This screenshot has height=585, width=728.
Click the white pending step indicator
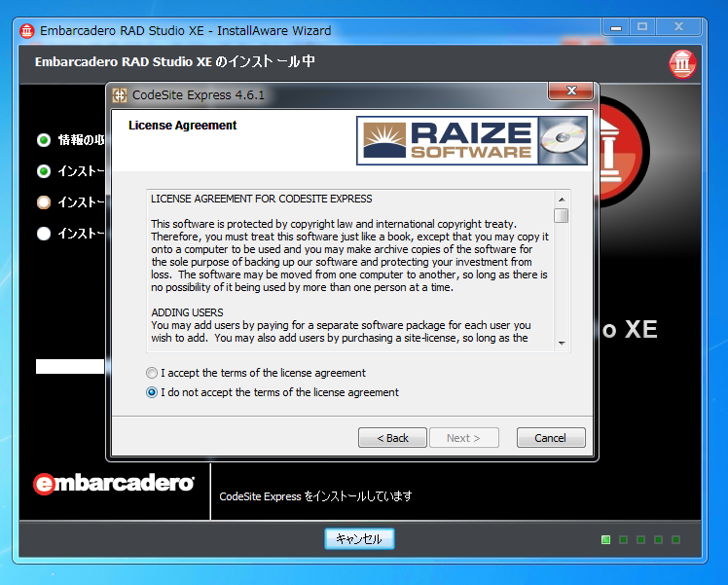[x=44, y=234]
